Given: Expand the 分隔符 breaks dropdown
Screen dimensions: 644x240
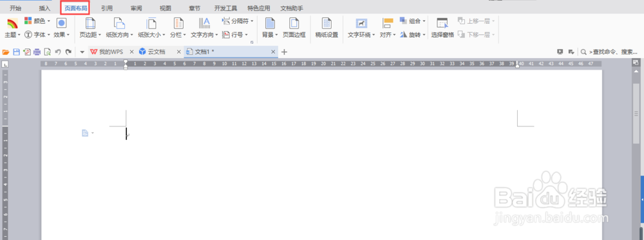Looking at the screenshot, I should (x=238, y=21).
